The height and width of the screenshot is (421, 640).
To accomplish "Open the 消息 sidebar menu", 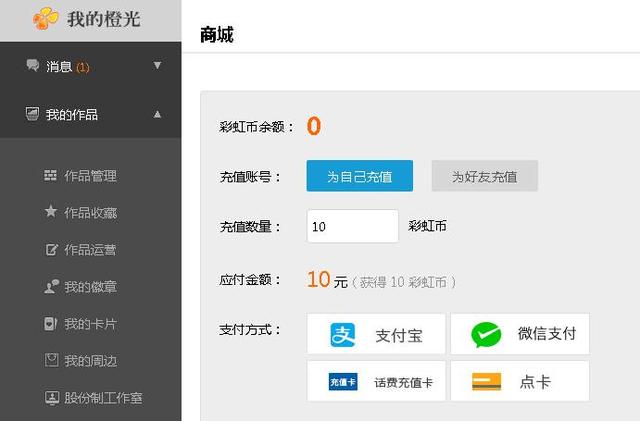I will coord(91,66).
